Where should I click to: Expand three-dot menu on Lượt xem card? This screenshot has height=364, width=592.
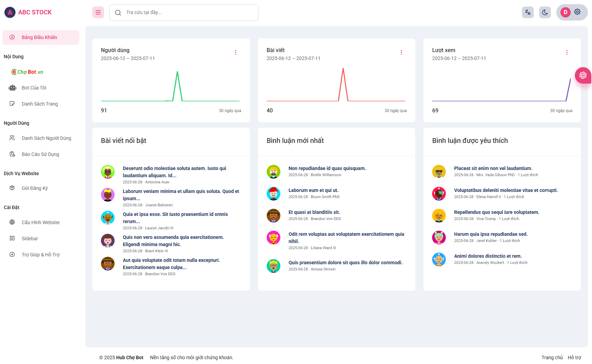[x=567, y=52]
